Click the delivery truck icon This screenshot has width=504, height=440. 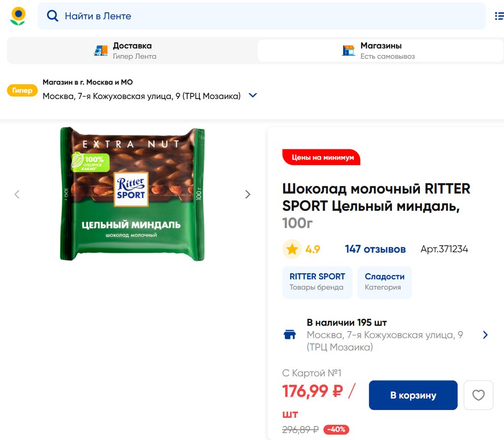coord(101,50)
